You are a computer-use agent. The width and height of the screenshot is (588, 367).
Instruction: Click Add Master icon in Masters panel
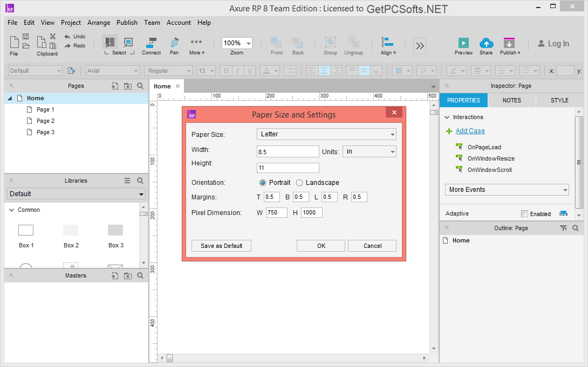coord(115,275)
